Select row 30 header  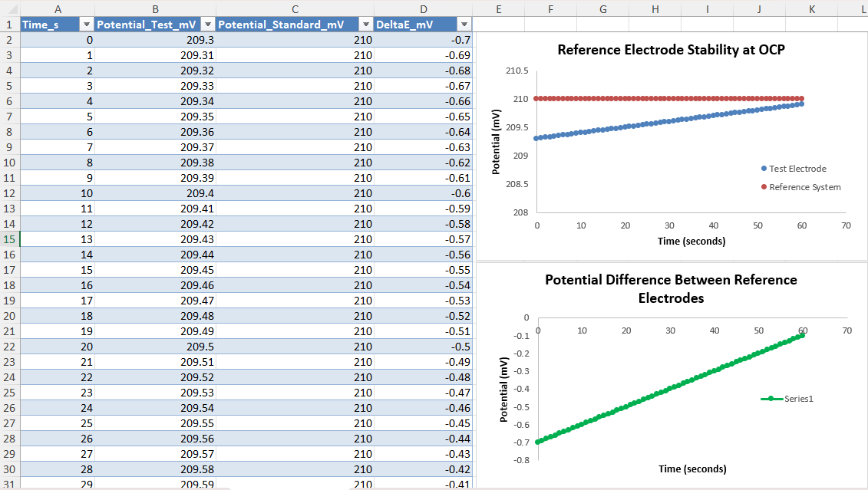9,469
